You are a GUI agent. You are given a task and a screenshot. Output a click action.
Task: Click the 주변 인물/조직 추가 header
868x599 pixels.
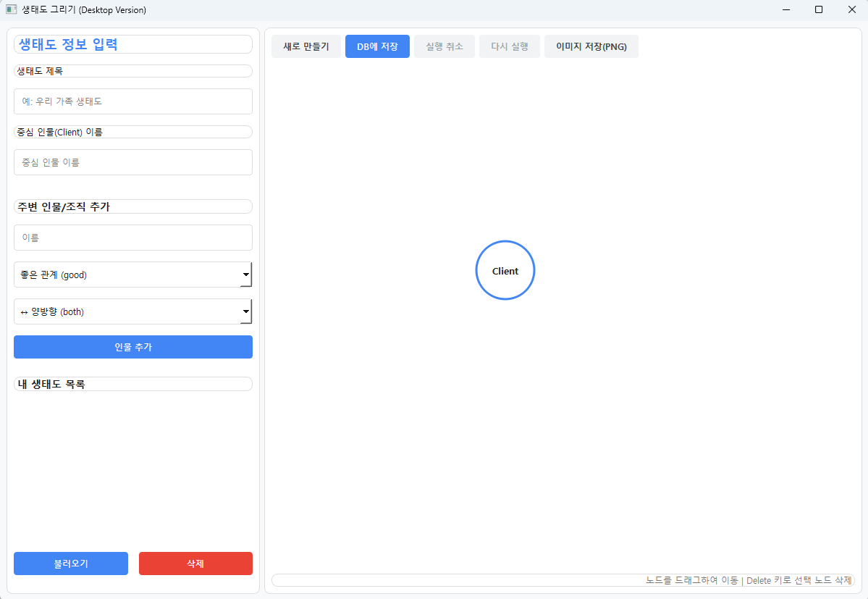[132, 206]
